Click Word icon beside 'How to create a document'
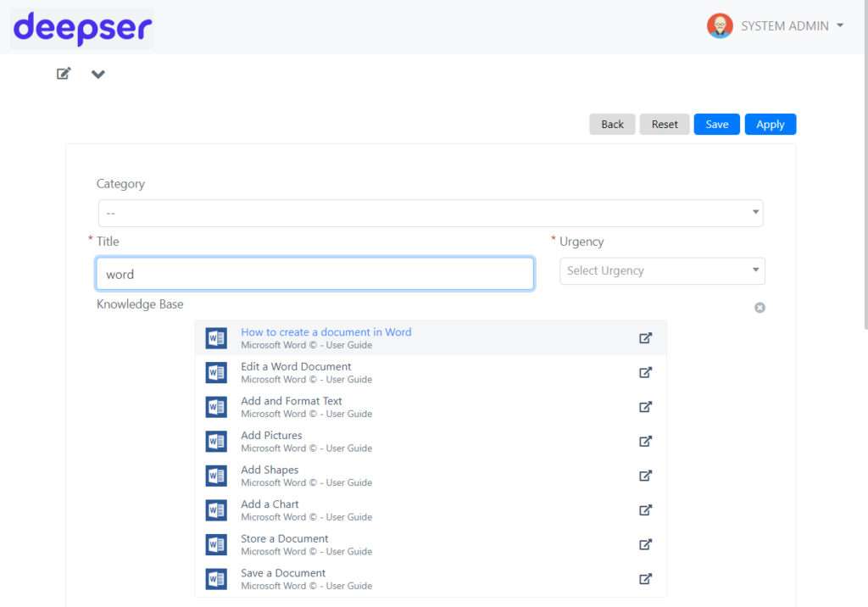Screen dimensions: 868x607 216,338
